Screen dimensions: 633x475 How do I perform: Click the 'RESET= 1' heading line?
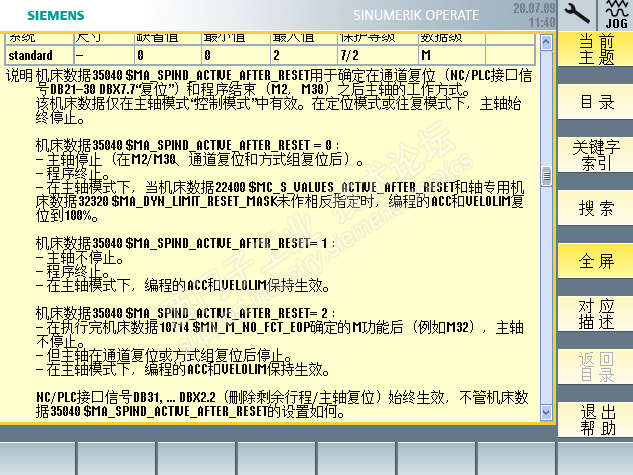tap(185, 243)
